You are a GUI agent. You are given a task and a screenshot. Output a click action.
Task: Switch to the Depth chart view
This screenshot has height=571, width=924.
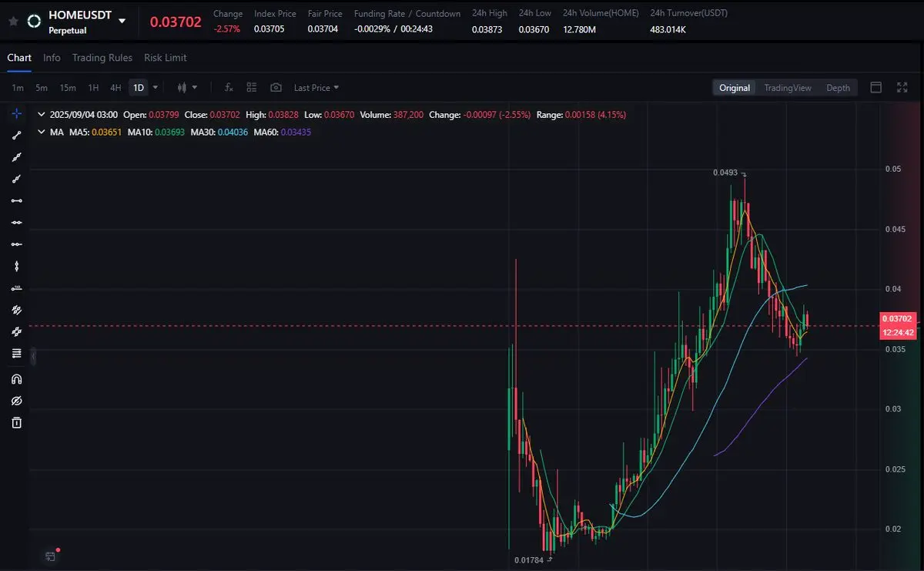click(839, 88)
